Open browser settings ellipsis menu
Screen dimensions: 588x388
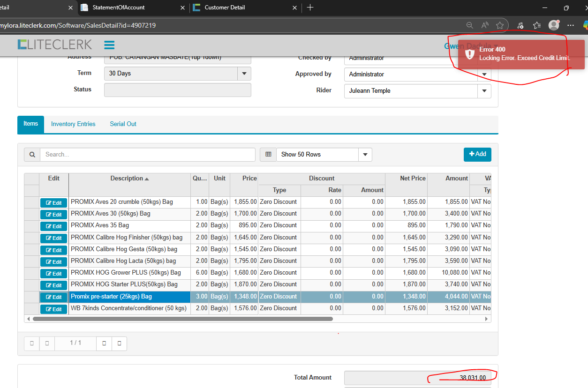click(x=571, y=25)
